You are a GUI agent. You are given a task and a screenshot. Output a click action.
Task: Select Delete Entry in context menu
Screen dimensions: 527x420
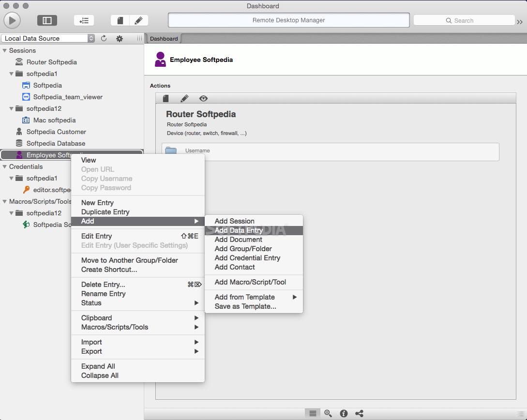(x=138, y=285)
